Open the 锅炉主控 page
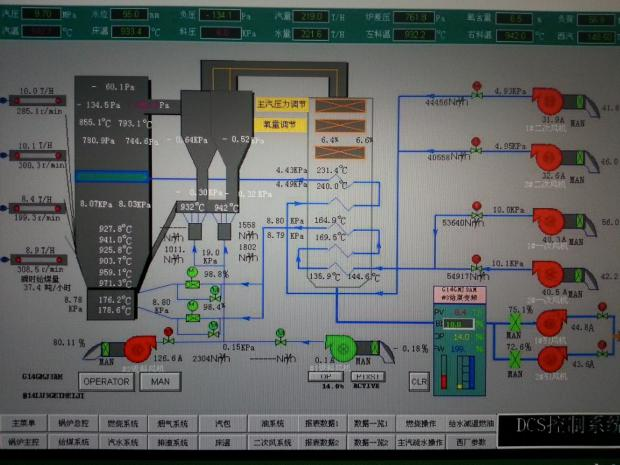This screenshot has height=465, width=620. [x=24, y=442]
